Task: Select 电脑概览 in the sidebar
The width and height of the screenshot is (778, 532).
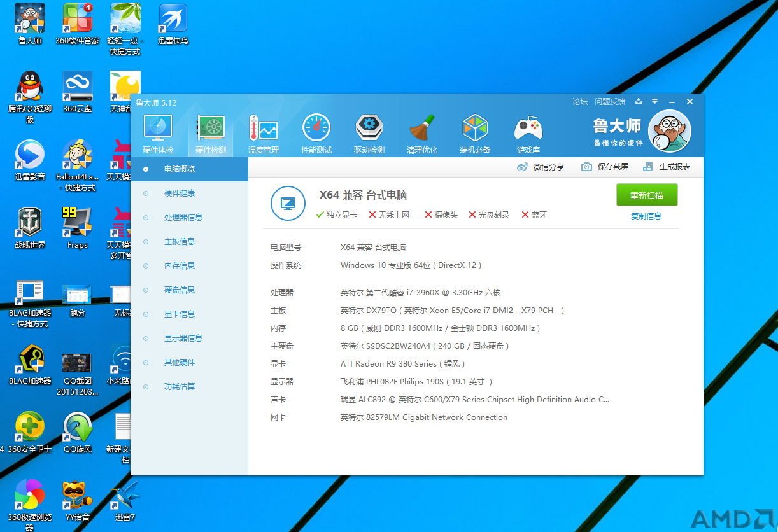Action: pos(189,169)
